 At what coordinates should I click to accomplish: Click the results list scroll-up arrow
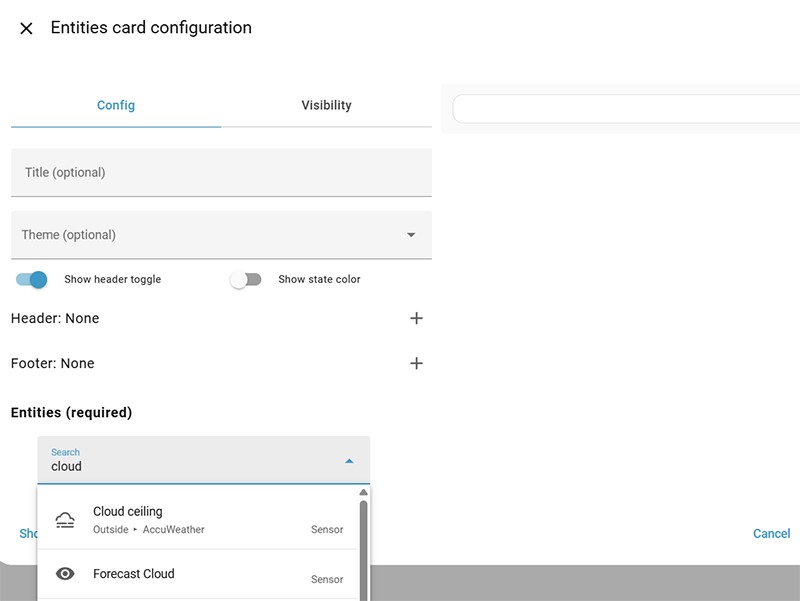coord(363,493)
